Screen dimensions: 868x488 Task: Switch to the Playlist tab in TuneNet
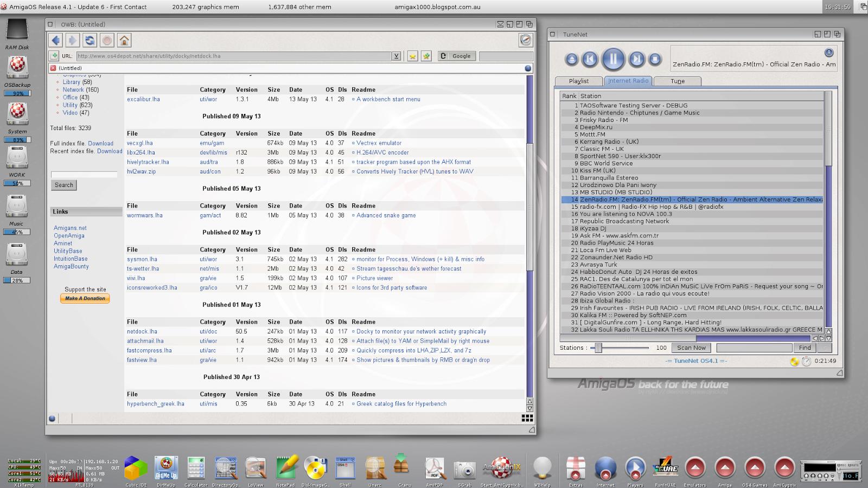click(579, 81)
